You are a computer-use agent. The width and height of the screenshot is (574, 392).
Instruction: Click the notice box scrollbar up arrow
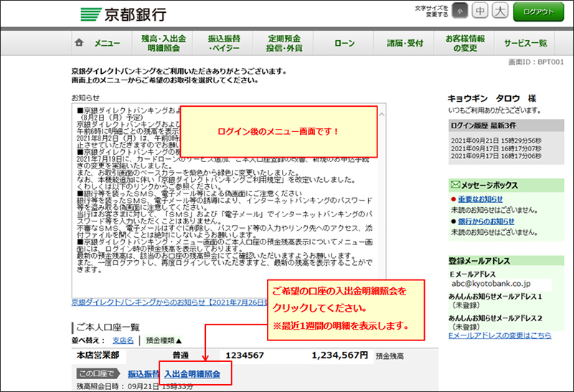coord(382,115)
